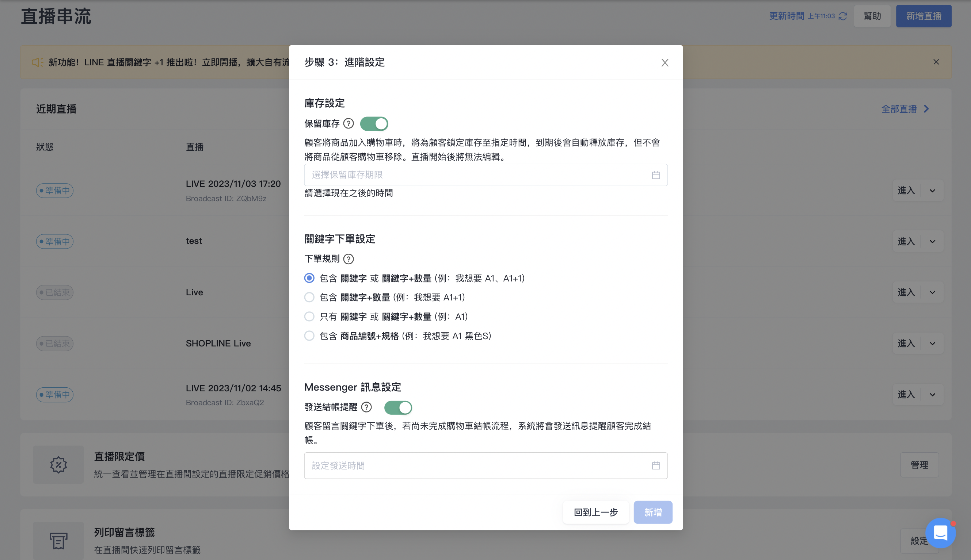Viewport: 971px width, 560px height.
Task: Click the 更新時間 link
Action: (786, 16)
